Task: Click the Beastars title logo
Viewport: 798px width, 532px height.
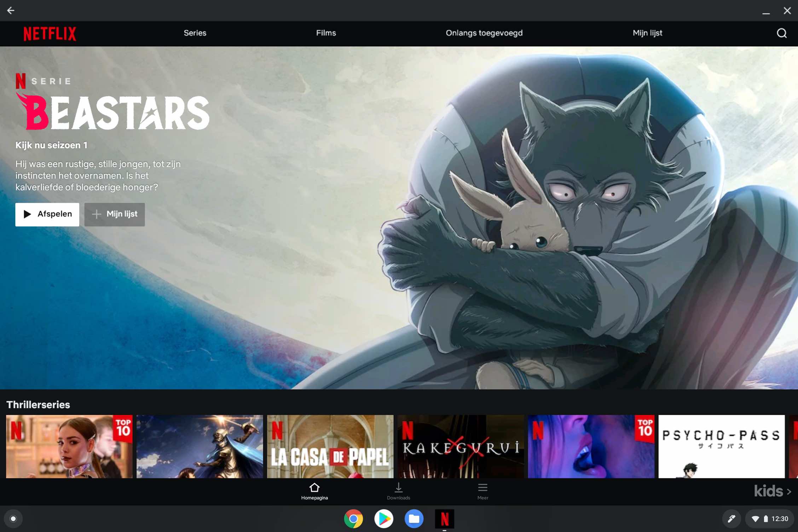Action: [x=113, y=111]
